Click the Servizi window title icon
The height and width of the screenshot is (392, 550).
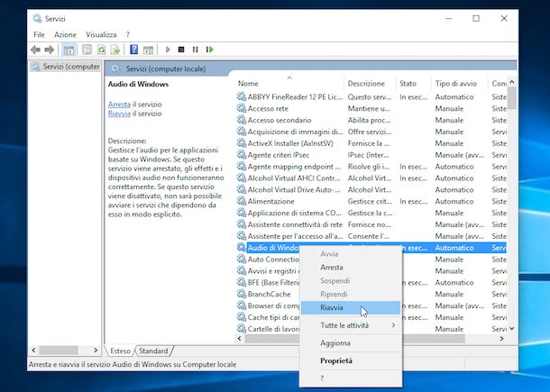point(37,19)
